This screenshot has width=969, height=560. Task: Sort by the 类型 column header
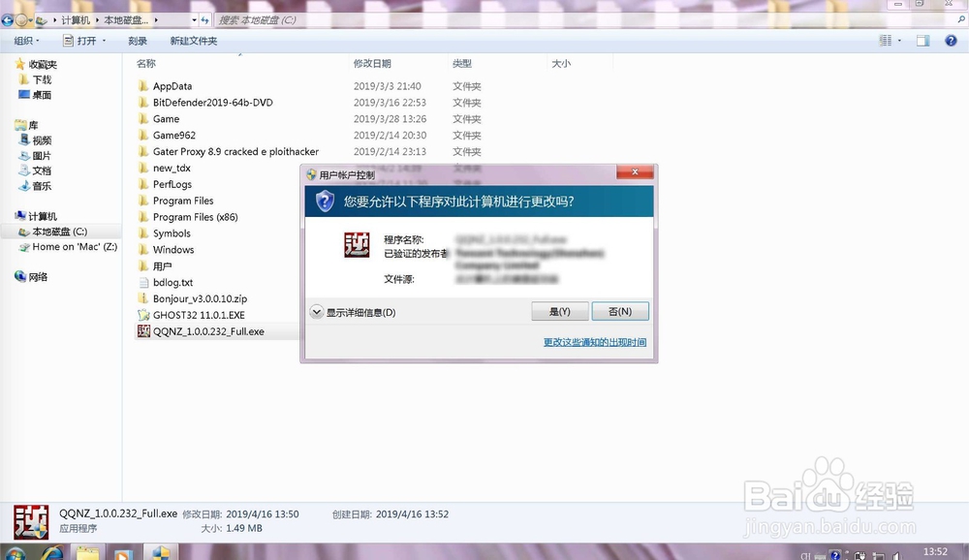coord(462,64)
